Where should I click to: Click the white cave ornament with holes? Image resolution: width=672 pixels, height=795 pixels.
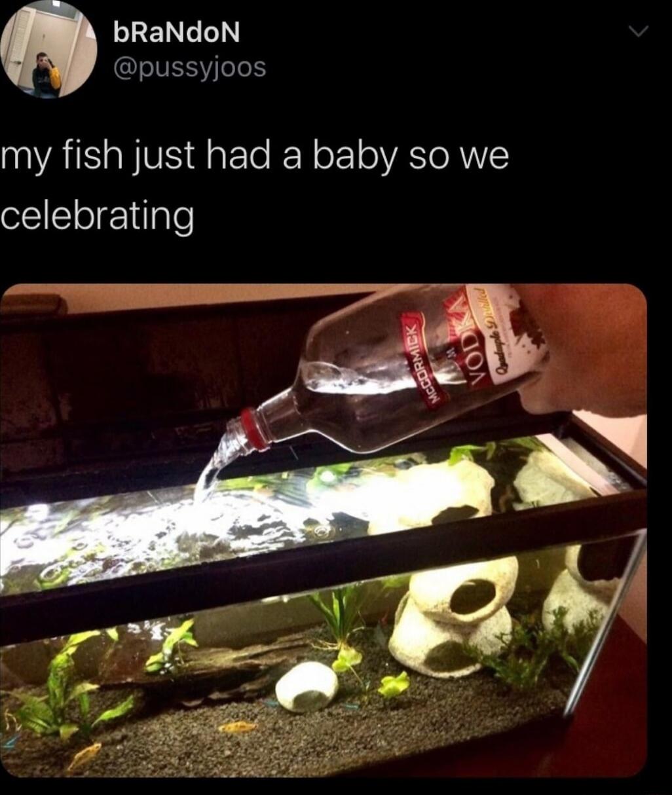(x=453, y=614)
